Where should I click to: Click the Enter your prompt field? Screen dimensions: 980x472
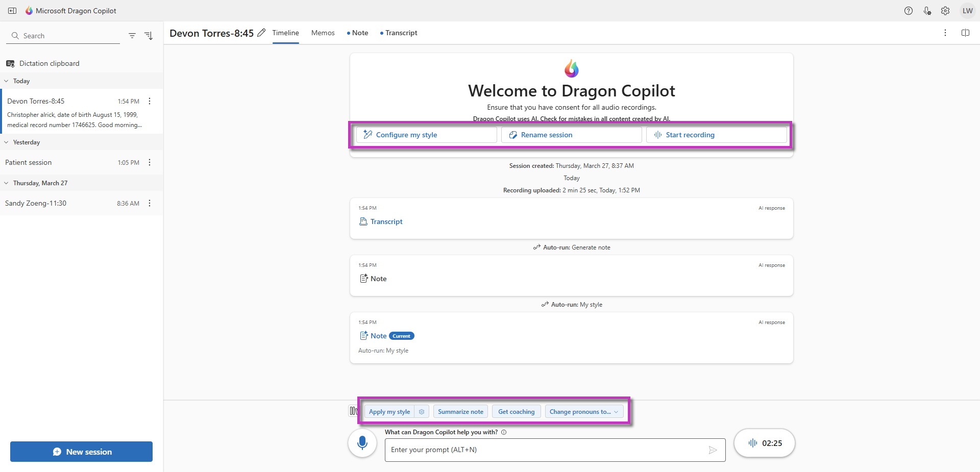pyautogui.click(x=555, y=450)
